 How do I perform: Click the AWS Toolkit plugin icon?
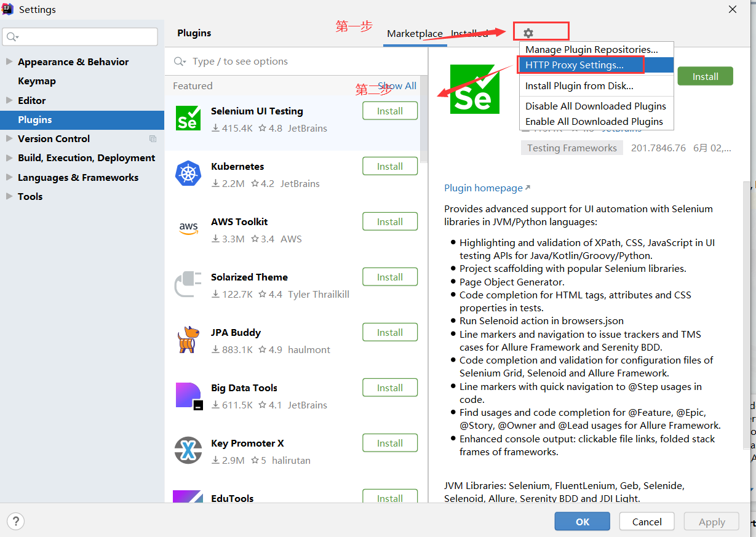[x=188, y=228]
